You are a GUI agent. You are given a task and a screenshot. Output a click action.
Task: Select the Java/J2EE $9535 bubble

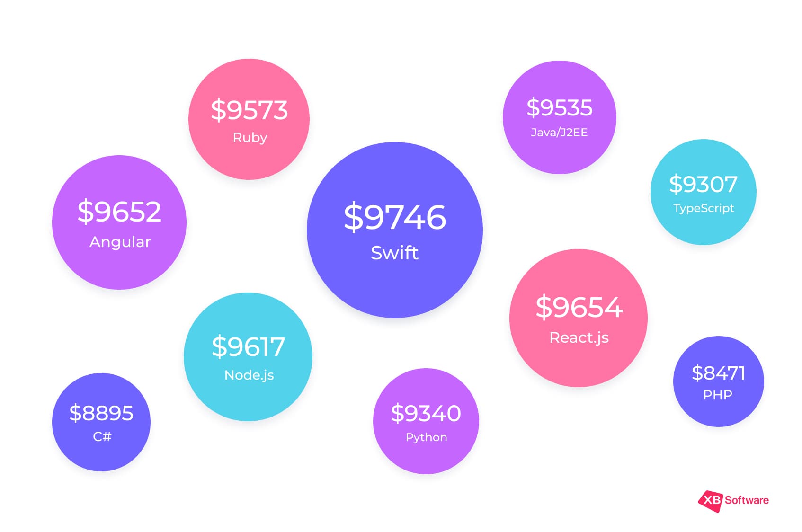pos(559,117)
